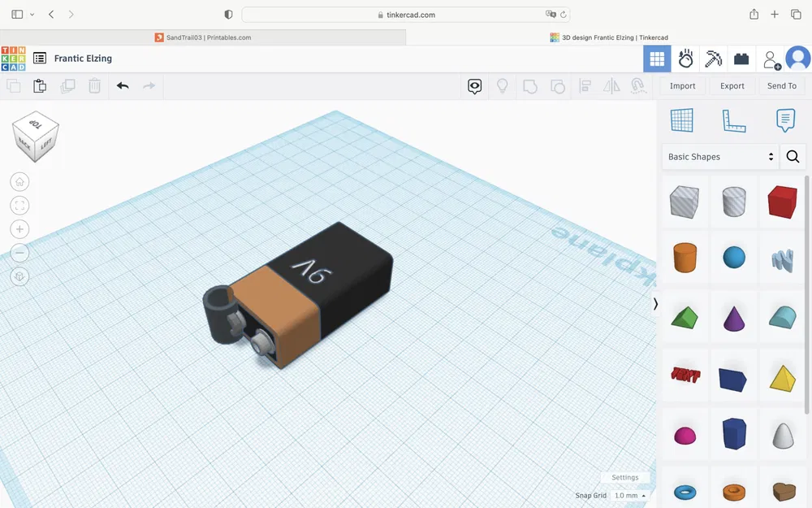
Task: Collapse the shapes panel with the chevron
Action: click(x=655, y=303)
